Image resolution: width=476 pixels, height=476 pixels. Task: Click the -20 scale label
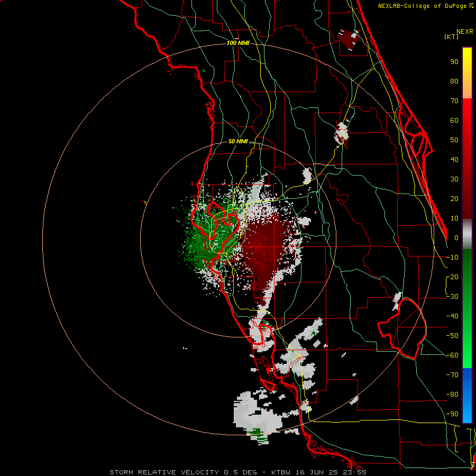452,277
